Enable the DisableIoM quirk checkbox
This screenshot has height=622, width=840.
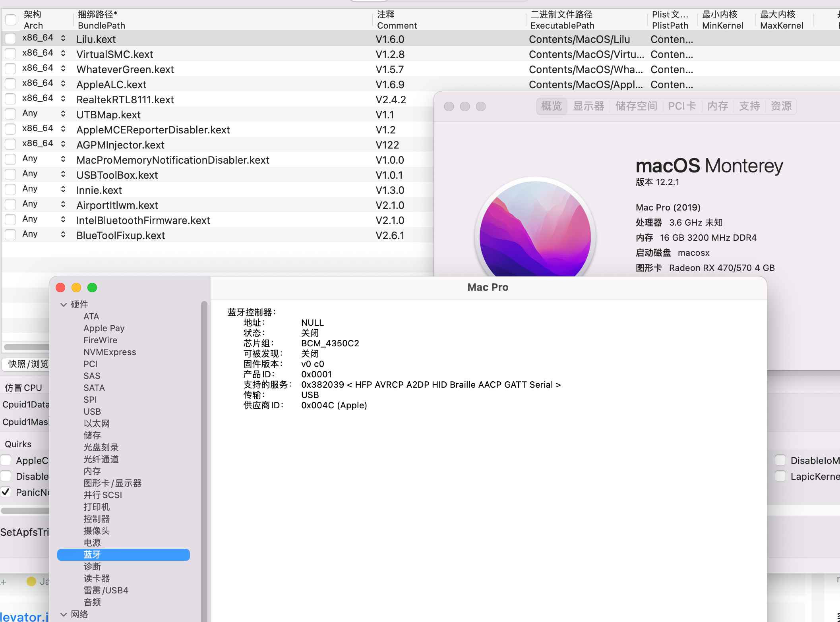coord(780,460)
